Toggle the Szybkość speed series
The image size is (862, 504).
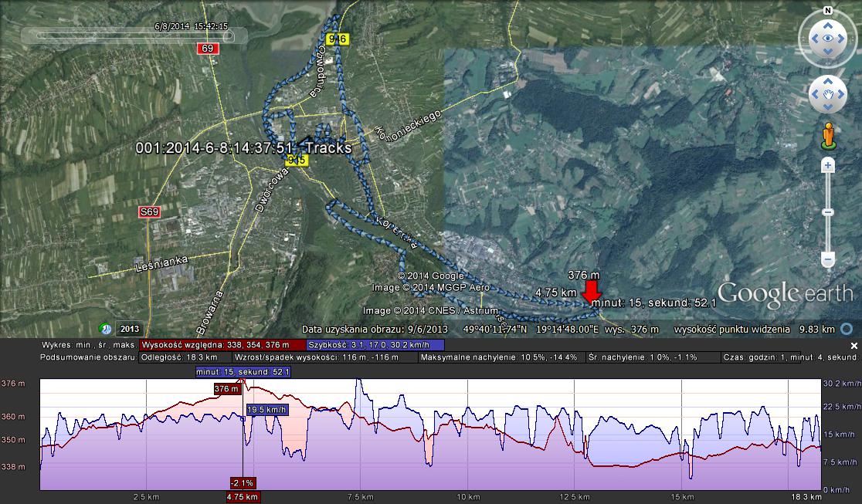(375, 345)
